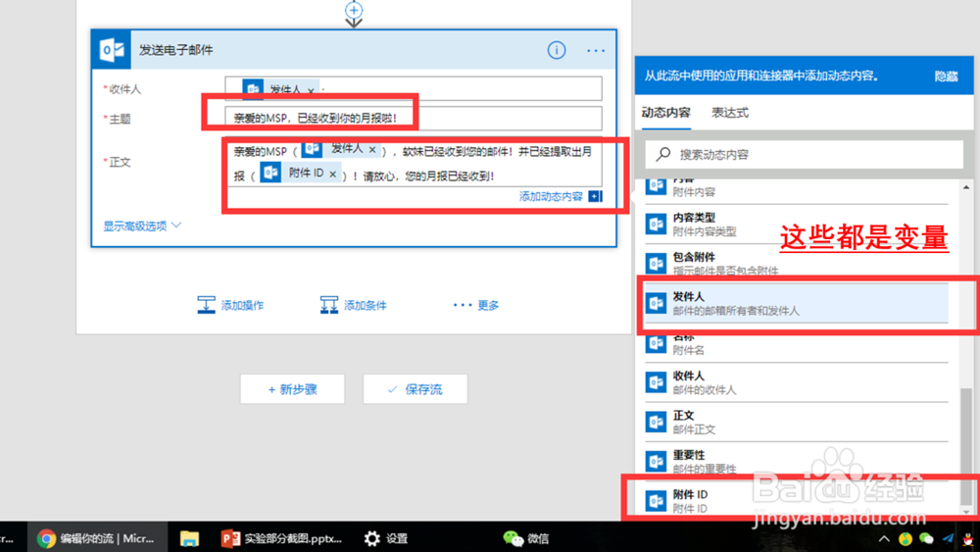Click the Outlook icon beside 包含附件
This screenshot has height=552, width=980.
click(x=656, y=263)
